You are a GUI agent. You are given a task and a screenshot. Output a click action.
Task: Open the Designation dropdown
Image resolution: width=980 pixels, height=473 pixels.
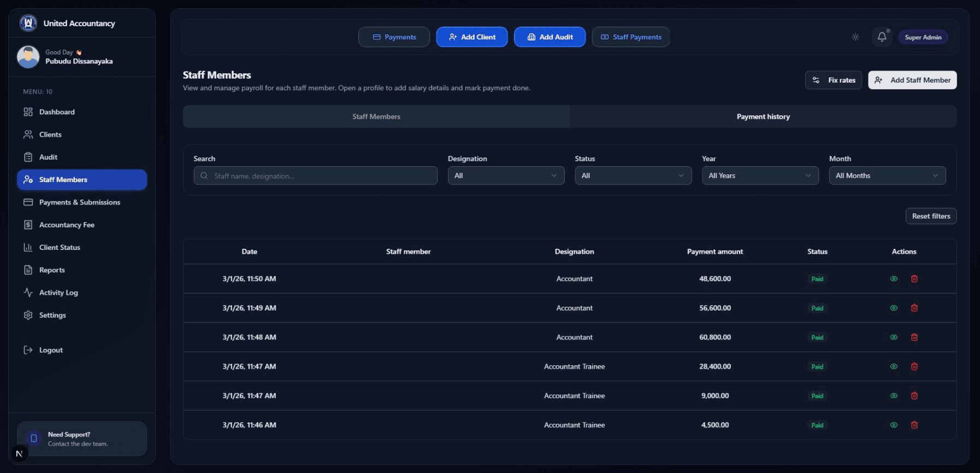click(x=506, y=176)
